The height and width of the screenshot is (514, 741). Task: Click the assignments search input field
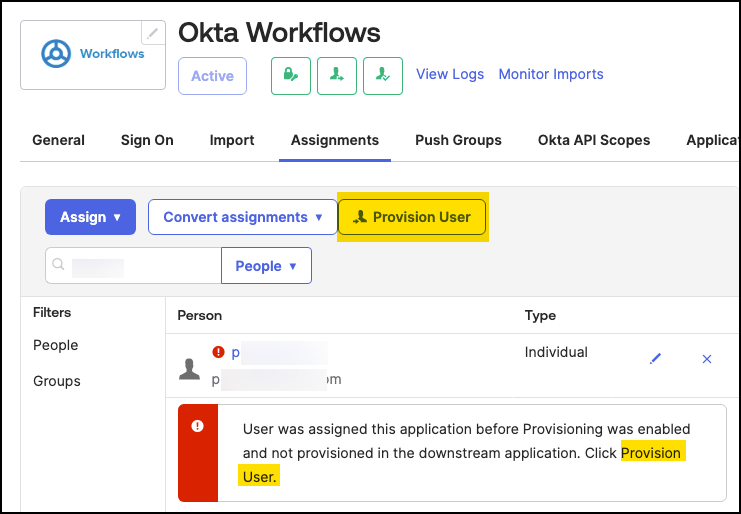[x=133, y=266]
